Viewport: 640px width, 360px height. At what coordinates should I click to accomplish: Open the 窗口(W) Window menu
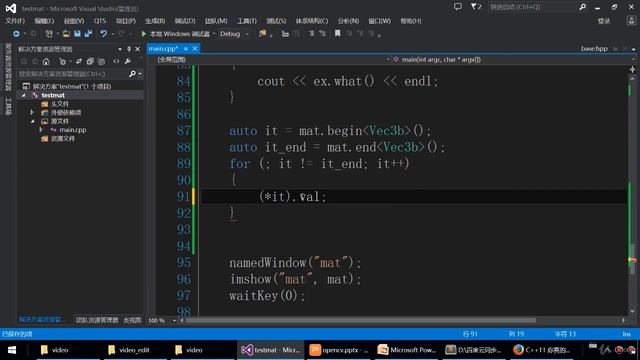(x=380, y=21)
